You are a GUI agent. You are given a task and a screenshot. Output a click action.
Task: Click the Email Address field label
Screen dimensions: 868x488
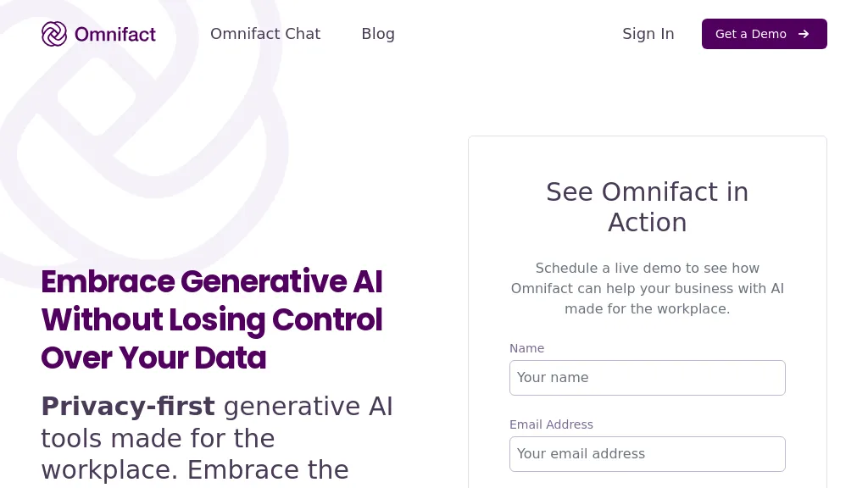pyautogui.click(x=551, y=424)
